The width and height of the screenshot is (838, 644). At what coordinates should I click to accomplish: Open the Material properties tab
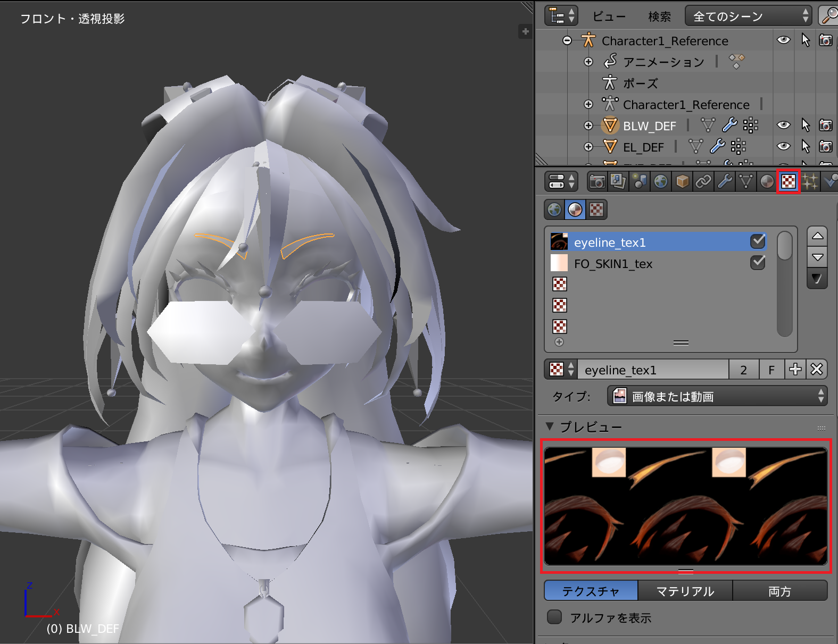(x=767, y=182)
